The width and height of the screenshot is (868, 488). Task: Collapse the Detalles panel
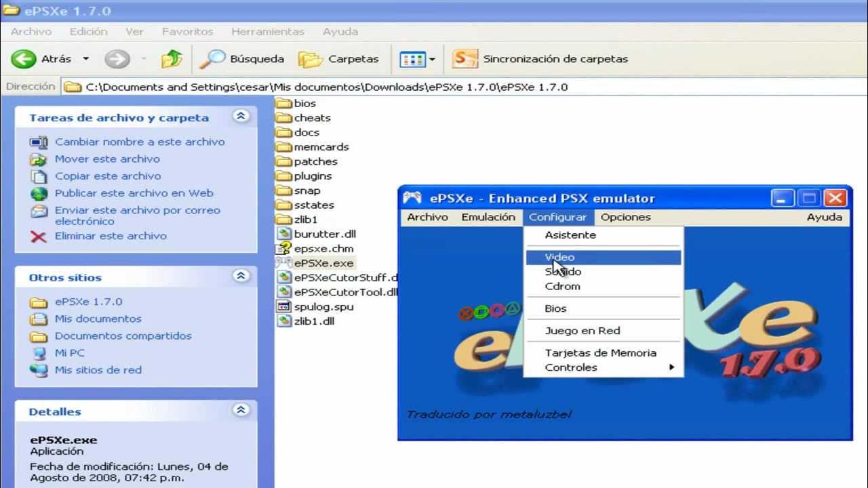[x=241, y=411]
